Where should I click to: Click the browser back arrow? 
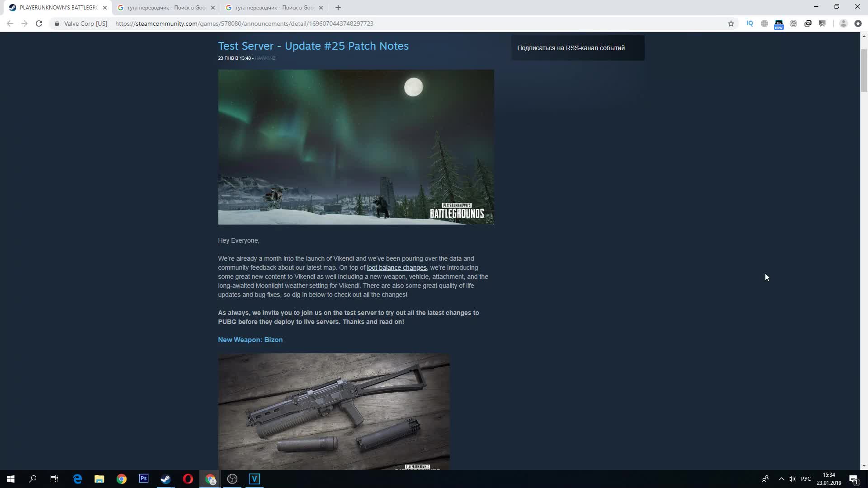pos(10,23)
